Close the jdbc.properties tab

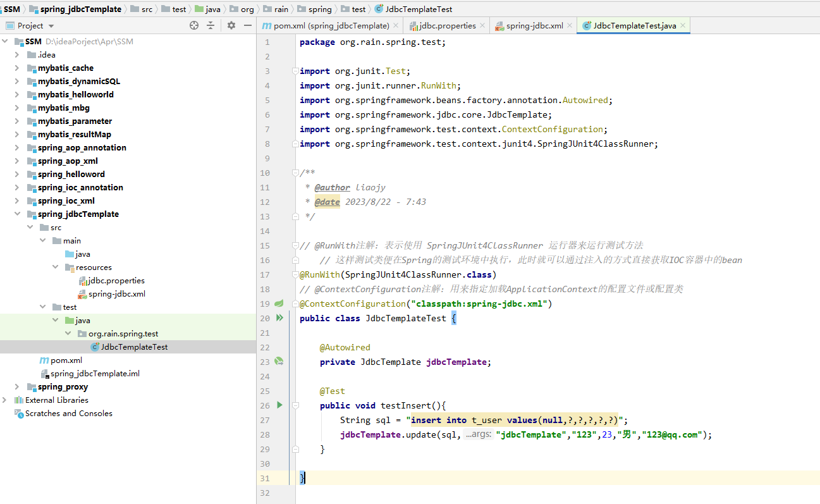pos(482,26)
